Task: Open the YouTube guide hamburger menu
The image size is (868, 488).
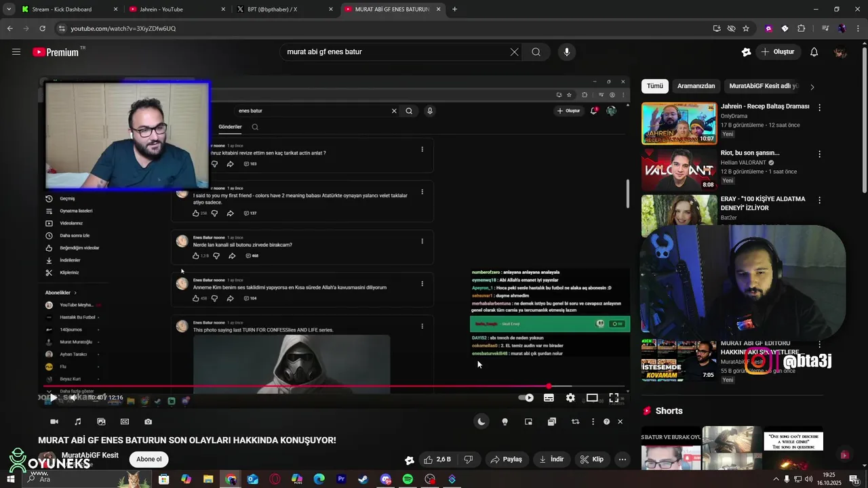Action: (x=16, y=52)
